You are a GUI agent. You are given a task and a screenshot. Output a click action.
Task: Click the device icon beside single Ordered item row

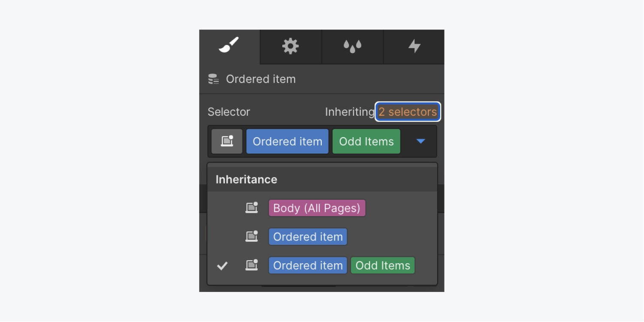tap(252, 237)
